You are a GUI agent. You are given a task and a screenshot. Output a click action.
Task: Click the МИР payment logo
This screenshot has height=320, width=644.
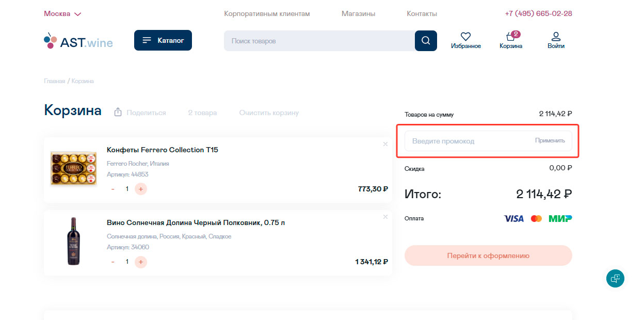(560, 218)
